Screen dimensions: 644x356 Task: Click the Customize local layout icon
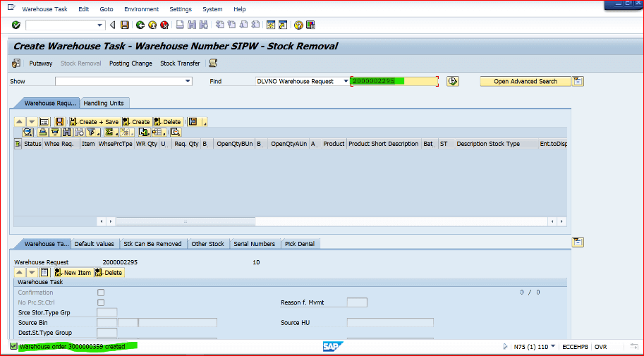point(310,25)
